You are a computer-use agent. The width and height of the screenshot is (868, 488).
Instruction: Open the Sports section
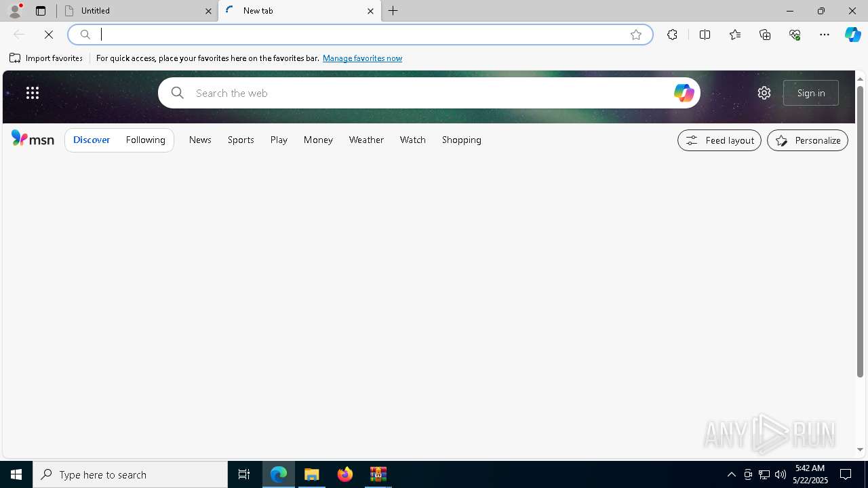241,140
